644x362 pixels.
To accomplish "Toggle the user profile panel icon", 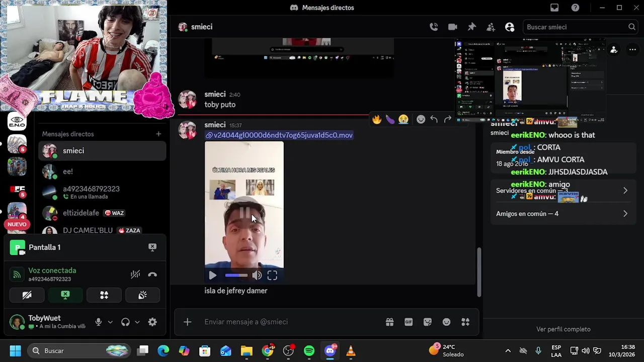I will click(x=510, y=27).
